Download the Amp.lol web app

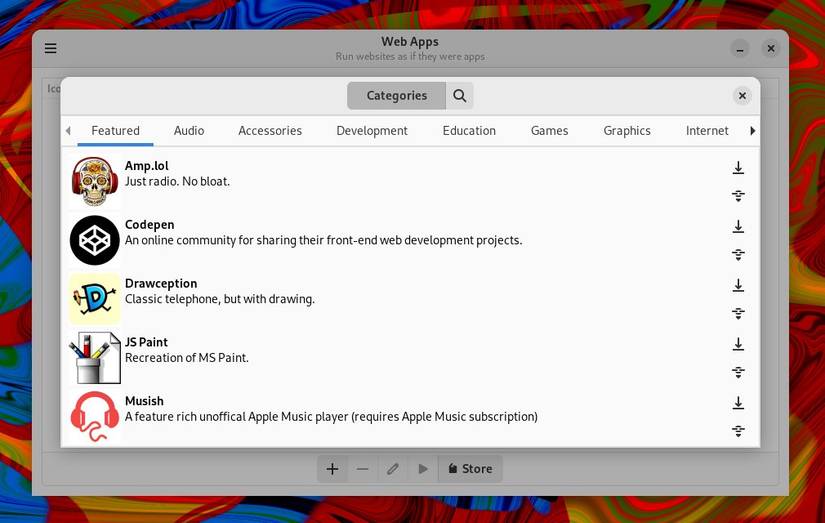(738, 168)
